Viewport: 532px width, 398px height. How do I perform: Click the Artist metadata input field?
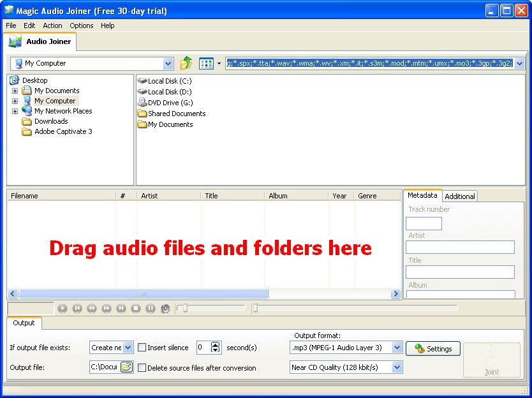click(460, 247)
